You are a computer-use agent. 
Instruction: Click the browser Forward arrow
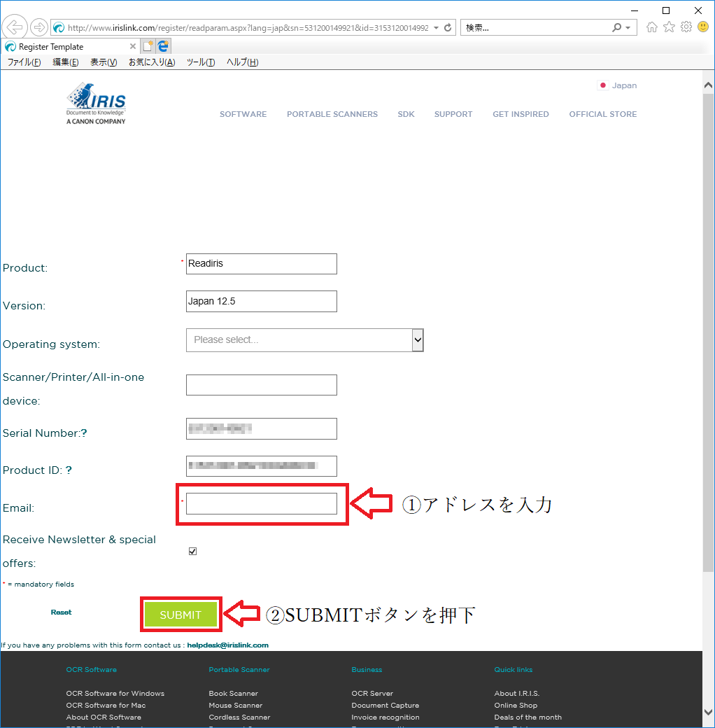pyautogui.click(x=39, y=27)
